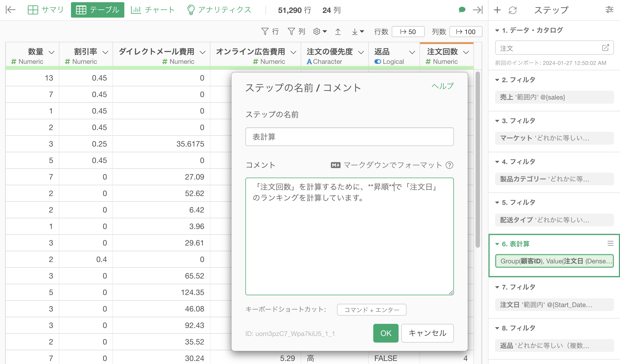Open data source 注文 external link icon
The height and width of the screenshot is (364, 620).
click(605, 48)
